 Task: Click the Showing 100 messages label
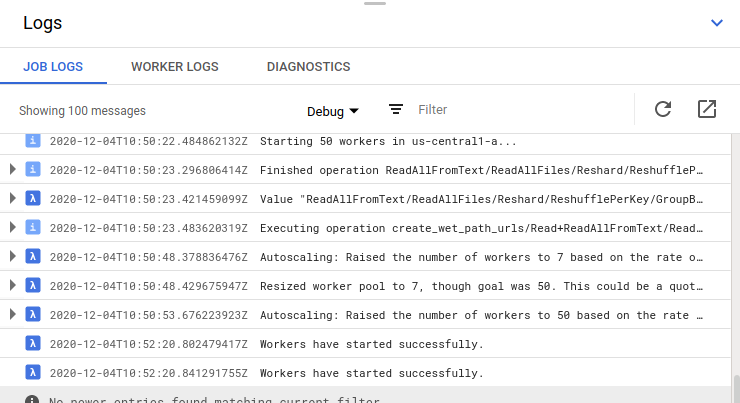[82, 111]
